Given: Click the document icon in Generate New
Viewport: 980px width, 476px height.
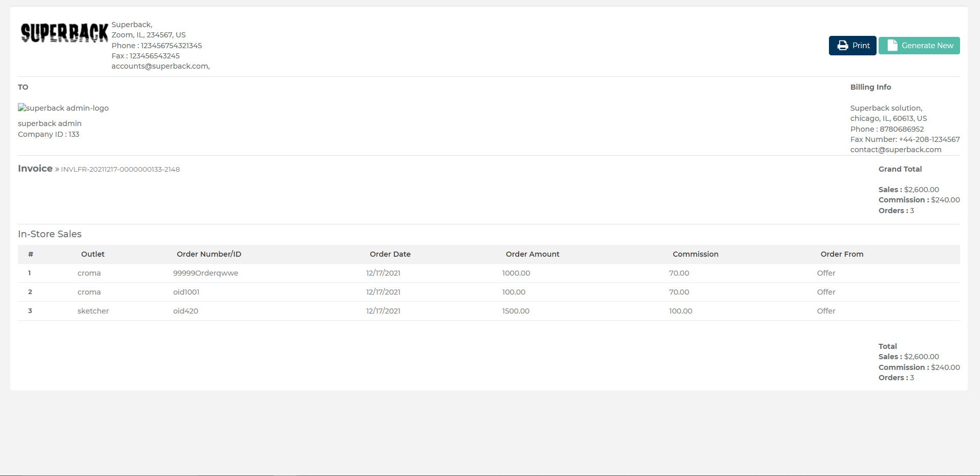Looking at the screenshot, I should point(892,45).
